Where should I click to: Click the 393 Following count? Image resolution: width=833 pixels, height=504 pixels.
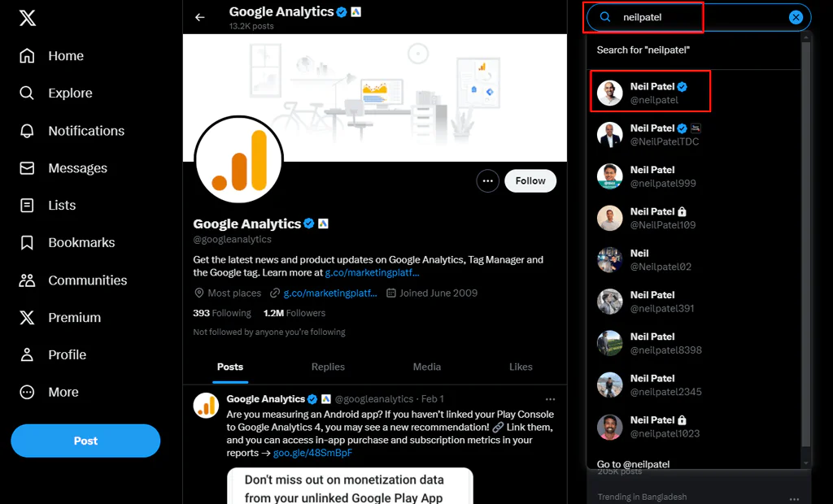[222, 313]
